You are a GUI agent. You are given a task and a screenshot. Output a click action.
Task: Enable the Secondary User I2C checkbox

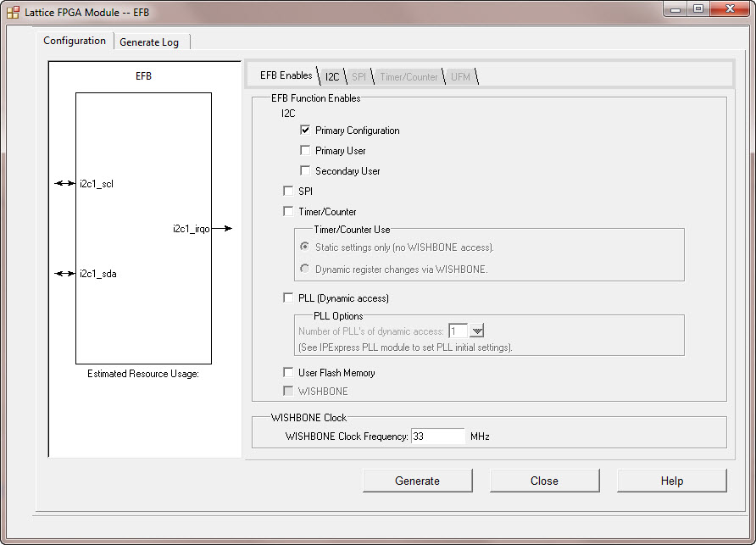pyautogui.click(x=305, y=170)
